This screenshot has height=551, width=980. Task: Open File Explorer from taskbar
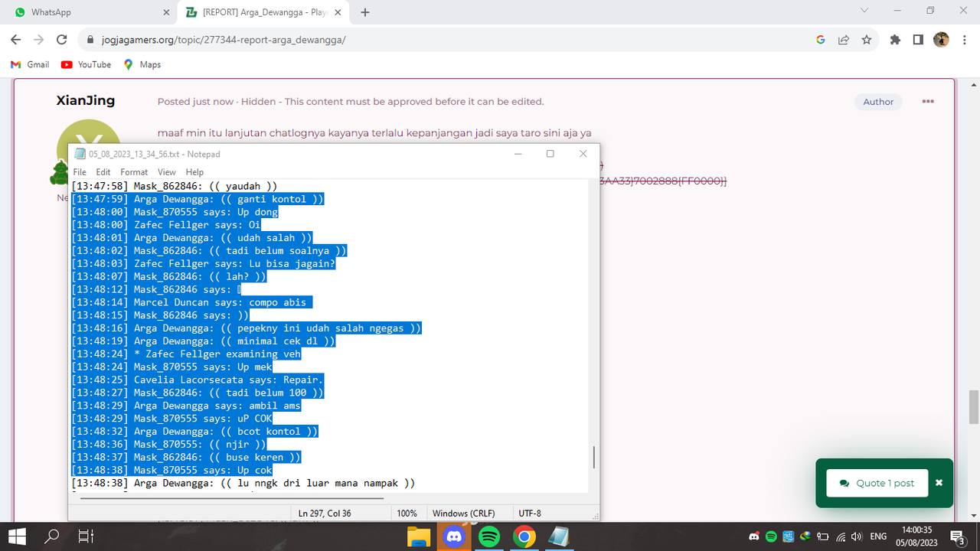point(418,536)
